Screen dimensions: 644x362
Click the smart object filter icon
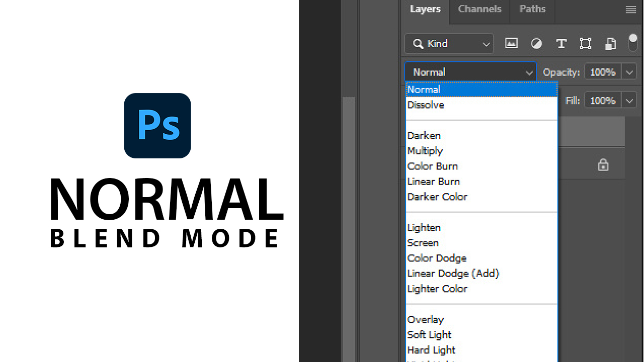coord(610,44)
